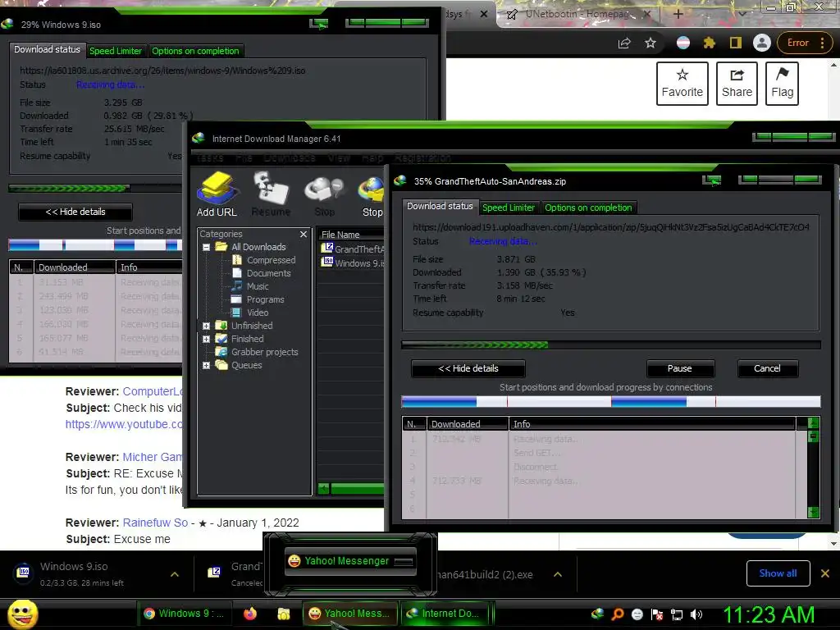Click Chrome's share page icon
The height and width of the screenshot is (630, 840).
click(x=624, y=43)
